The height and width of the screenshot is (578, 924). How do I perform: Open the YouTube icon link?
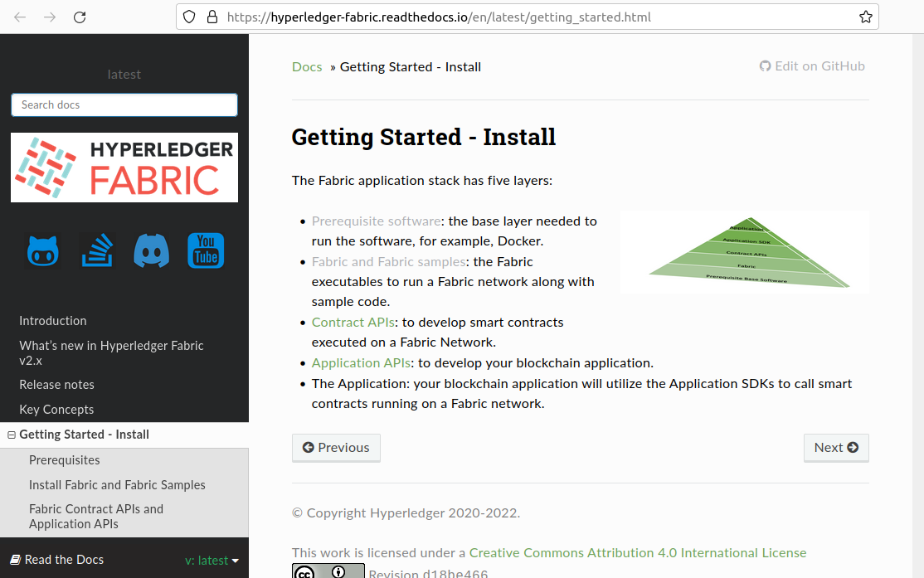(x=206, y=250)
